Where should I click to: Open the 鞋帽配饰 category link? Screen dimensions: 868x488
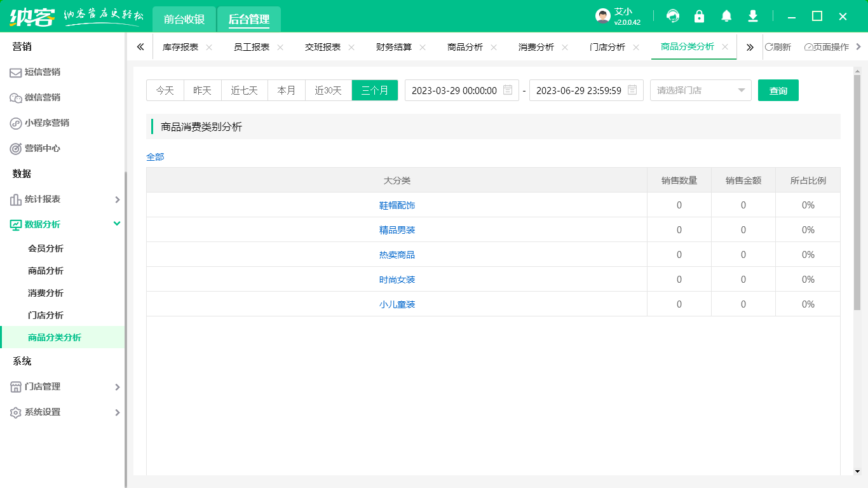pyautogui.click(x=397, y=205)
